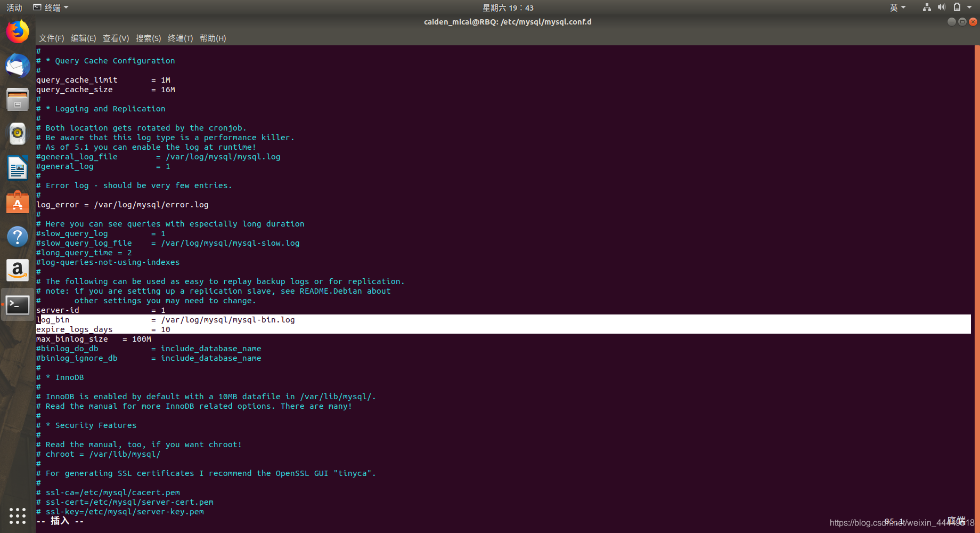Close the terminal window

coord(973,22)
